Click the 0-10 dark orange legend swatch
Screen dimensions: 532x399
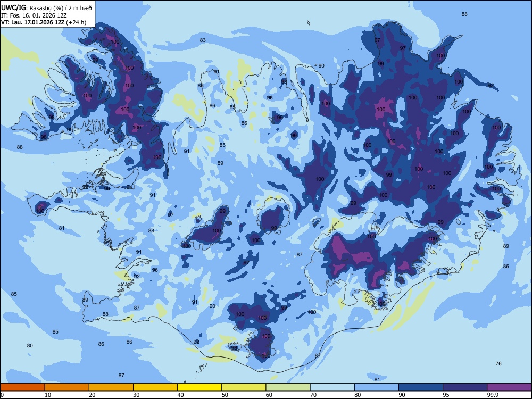(x=22, y=387)
